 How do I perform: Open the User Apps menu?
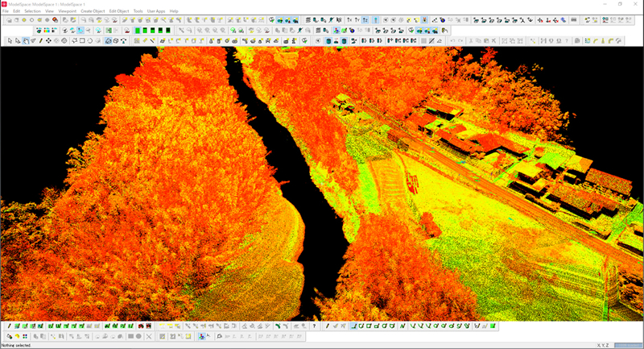156,10
